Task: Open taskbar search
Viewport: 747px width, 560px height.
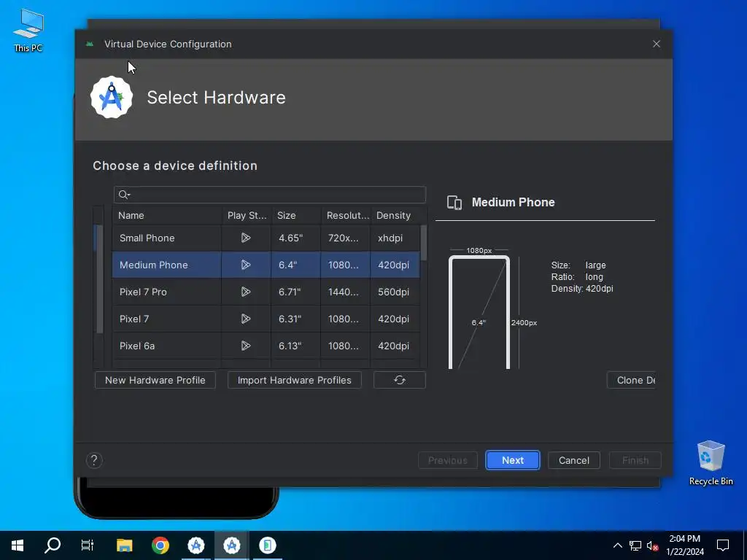Action: click(x=53, y=545)
